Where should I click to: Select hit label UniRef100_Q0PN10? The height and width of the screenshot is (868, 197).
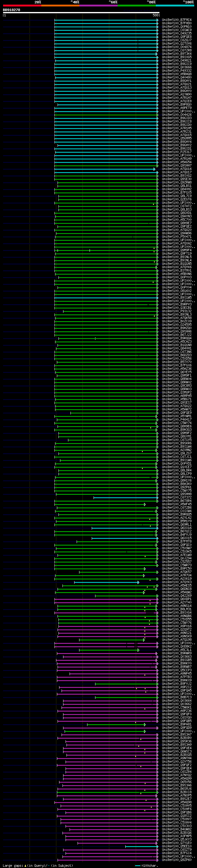tap(177, 26)
